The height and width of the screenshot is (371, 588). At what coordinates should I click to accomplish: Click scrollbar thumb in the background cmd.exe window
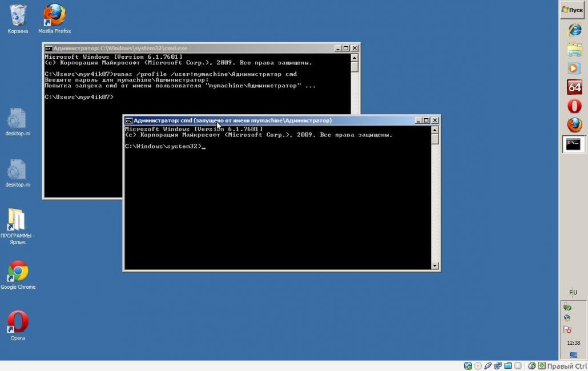coord(355,67)
